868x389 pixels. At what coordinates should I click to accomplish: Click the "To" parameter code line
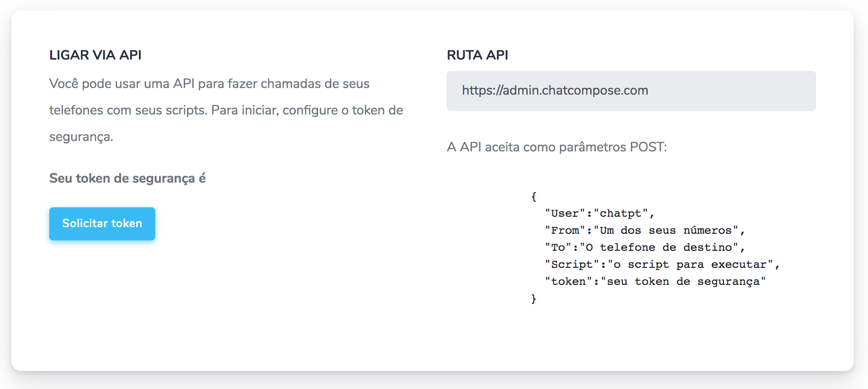click(645, 248)
